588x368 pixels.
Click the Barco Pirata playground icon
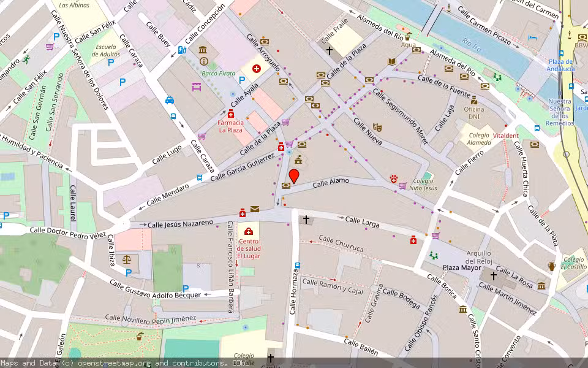[x=197, y=87]
